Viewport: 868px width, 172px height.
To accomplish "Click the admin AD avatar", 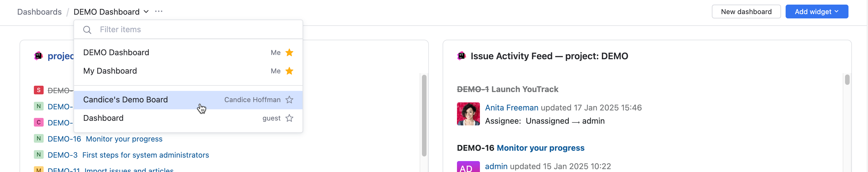I will pyautogui.click(x=468, y=167).
